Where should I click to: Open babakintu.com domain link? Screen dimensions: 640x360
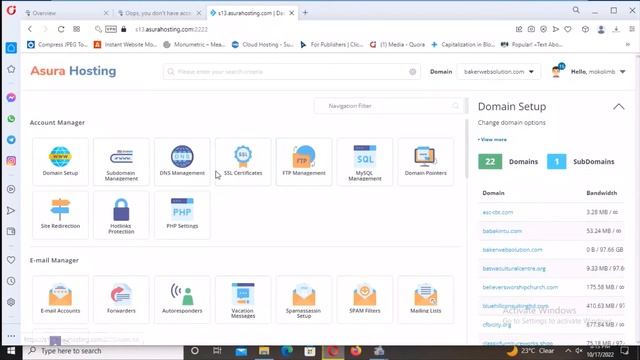502,231
